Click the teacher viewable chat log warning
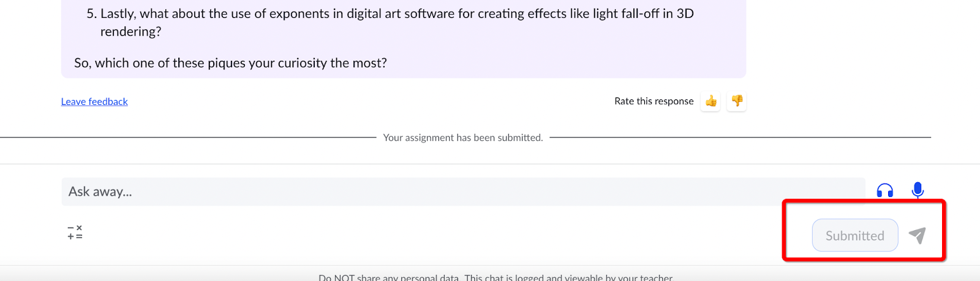Screen dimensions: 980x281 tap(568, 277)
